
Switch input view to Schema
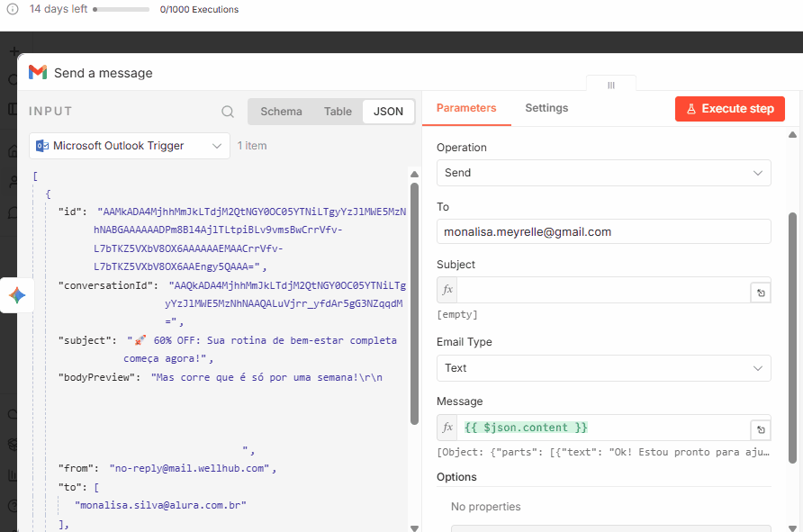pos(281,112)
